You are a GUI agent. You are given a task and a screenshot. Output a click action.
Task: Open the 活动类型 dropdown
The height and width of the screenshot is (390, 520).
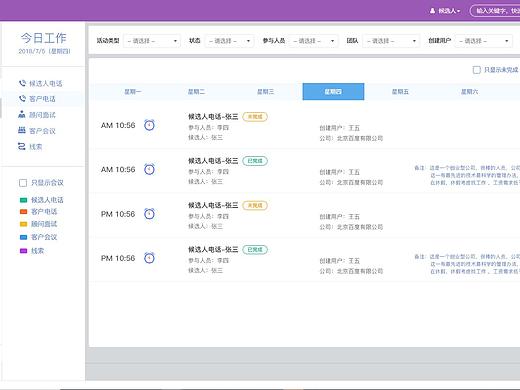[152, 41]
